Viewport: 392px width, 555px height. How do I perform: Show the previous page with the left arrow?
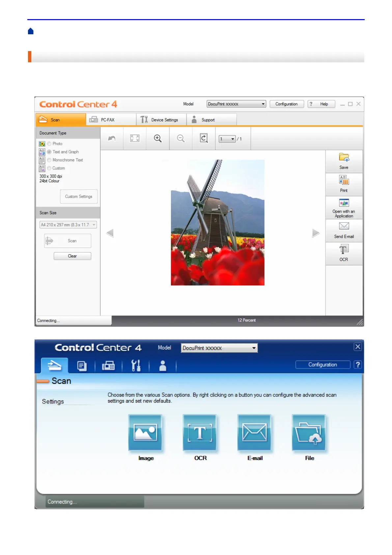coord(110,233)
